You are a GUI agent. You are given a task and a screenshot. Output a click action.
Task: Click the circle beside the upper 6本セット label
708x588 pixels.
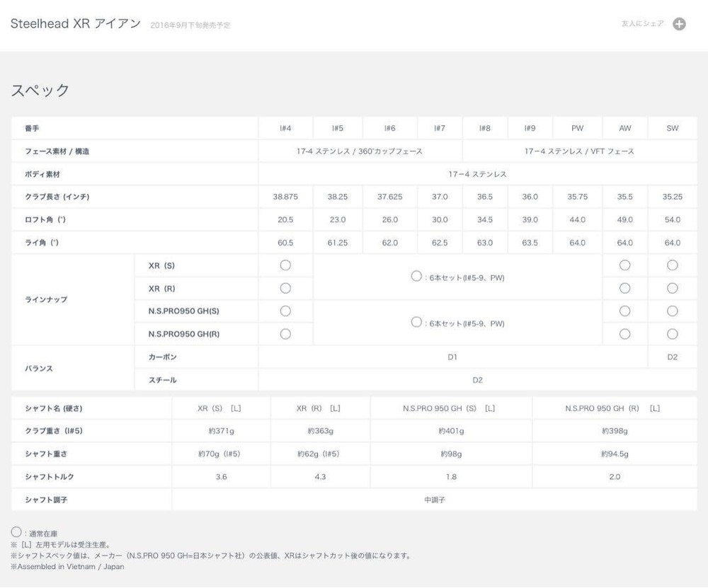pos(416,277)
